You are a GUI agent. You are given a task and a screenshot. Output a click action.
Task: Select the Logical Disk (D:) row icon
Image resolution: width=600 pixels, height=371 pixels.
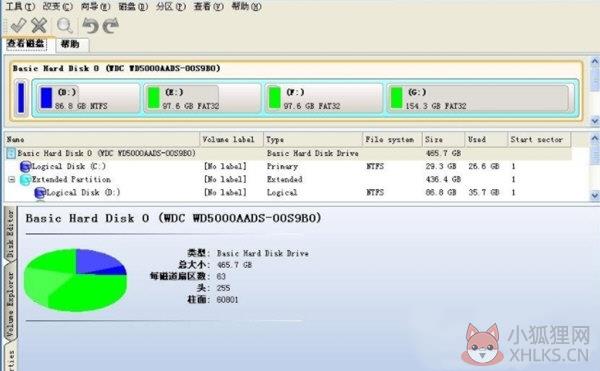(40, 193)
